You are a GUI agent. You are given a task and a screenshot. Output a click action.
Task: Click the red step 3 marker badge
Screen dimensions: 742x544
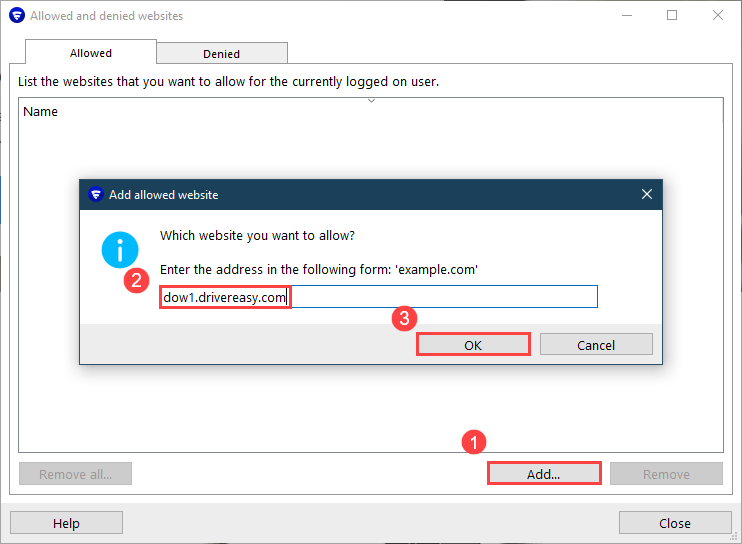click(x=404, y=319)
